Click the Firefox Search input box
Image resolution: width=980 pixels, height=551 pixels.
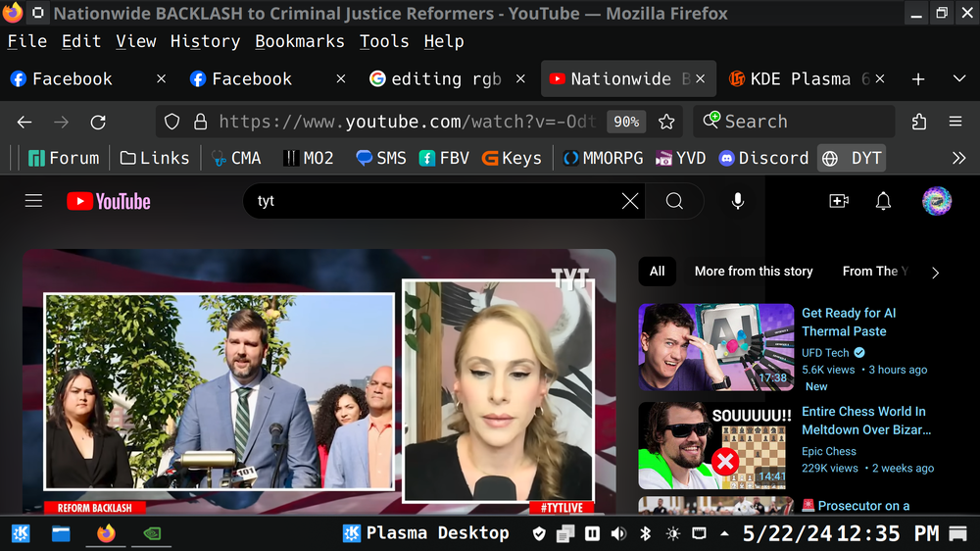click(x=794, y=122)
